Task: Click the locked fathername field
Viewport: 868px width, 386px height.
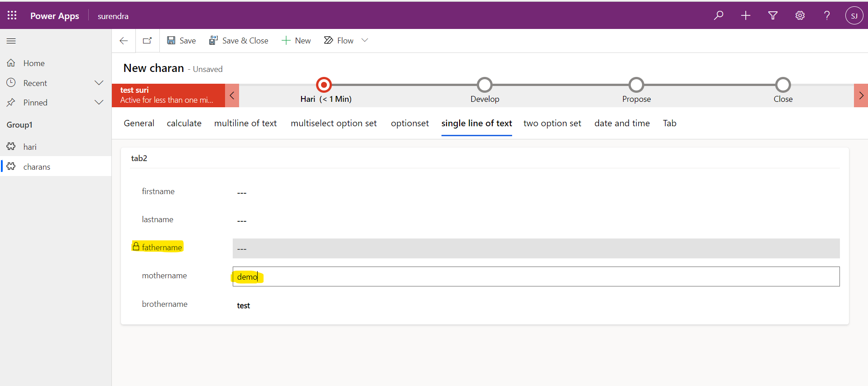Action: pyautogui.click(x=536, y=248)
